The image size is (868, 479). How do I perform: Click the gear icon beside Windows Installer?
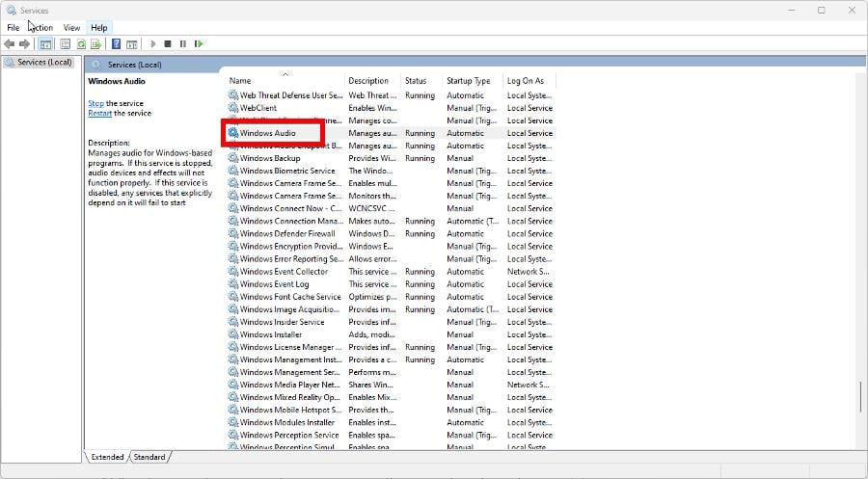tap(233, 334)
